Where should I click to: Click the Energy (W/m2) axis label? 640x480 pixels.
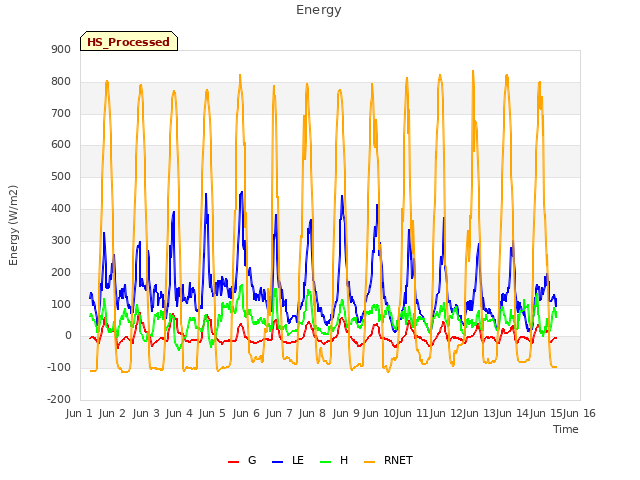click(x=13, y=225)
